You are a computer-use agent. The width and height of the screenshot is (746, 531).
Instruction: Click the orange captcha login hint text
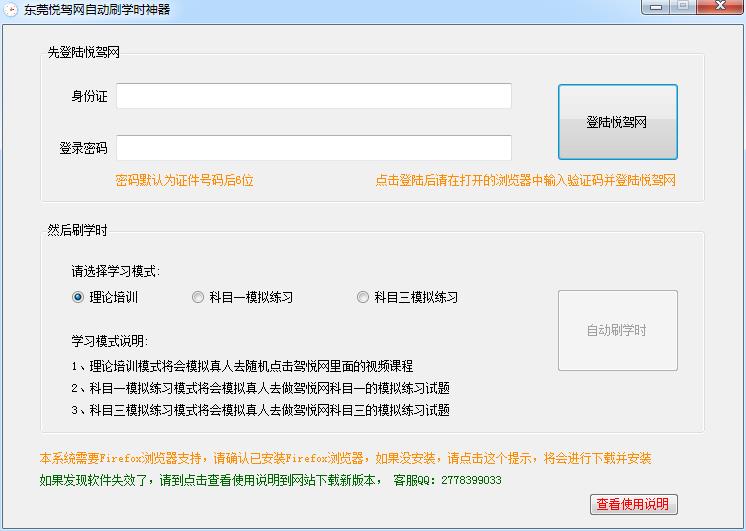tap(525, 181)
